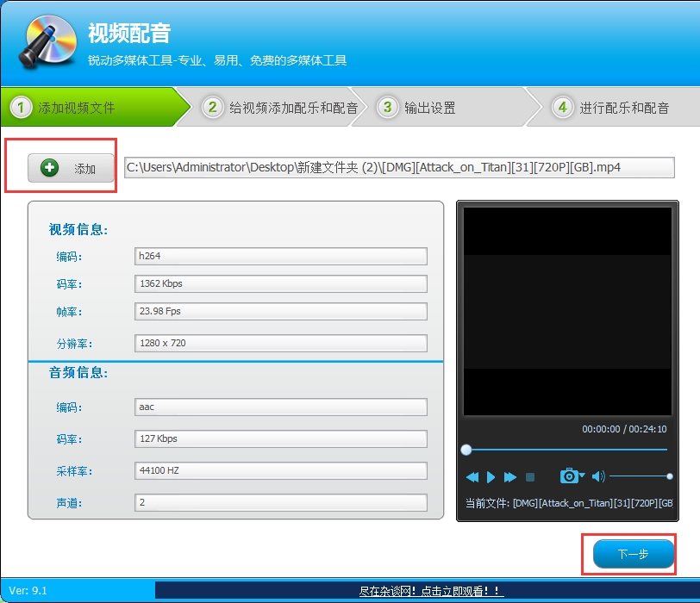The image size is (700, 603).
Task: Open the bottom banner advertisement link
Action: pyautogui.click(x=431, y=591)
